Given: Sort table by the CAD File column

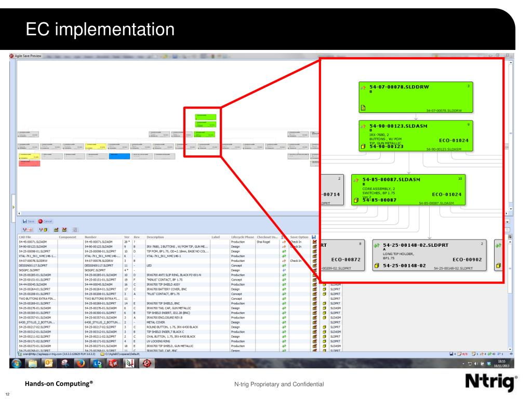Looking at the screenshot, I should tap(25, 237).
